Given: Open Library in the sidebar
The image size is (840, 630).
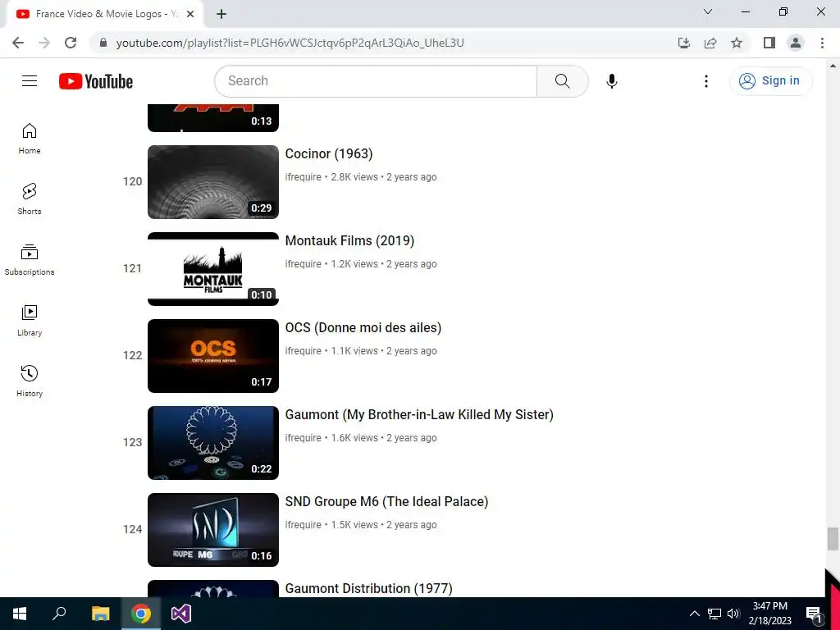Looking at the screenshot, I should (30, 321).
